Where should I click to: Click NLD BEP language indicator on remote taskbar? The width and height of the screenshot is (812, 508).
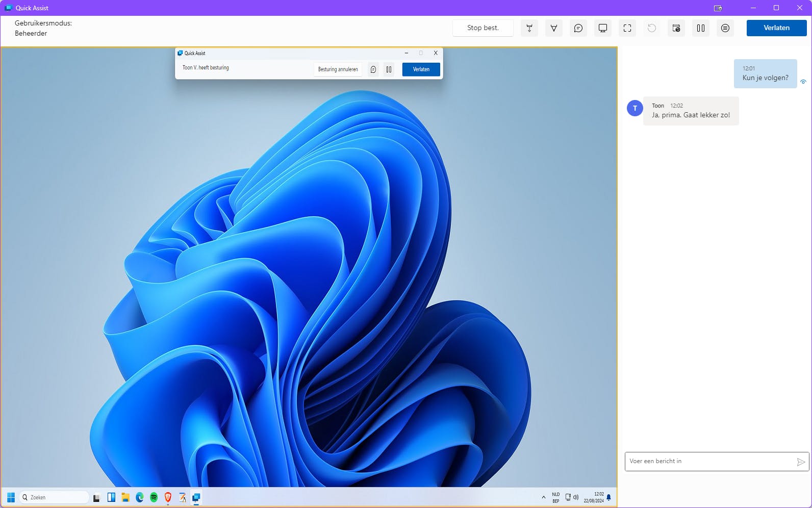(x=556, y=498)
